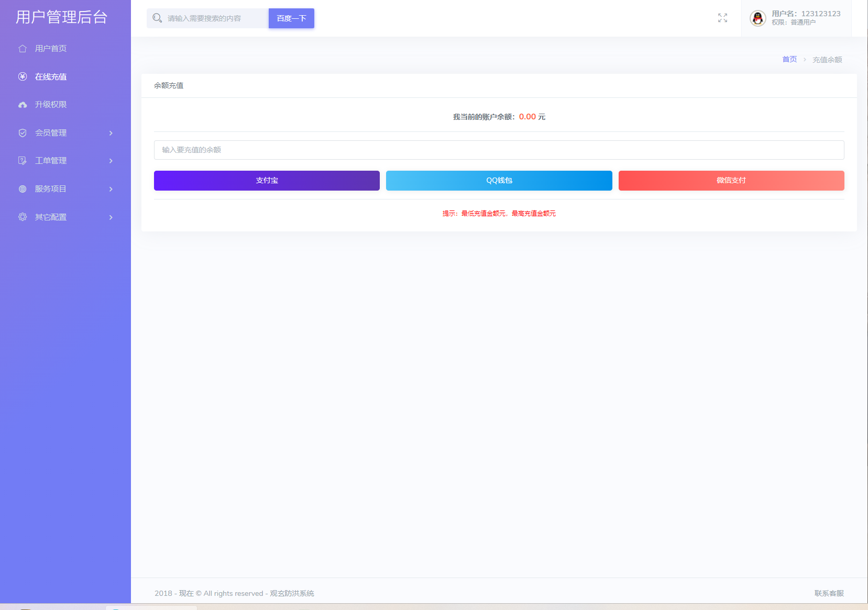Viewport: 868px width, 610px height.
Task: Click the cloud upload icon beside 升级权限
Action: pyautogui.click(x=23, y=105)
